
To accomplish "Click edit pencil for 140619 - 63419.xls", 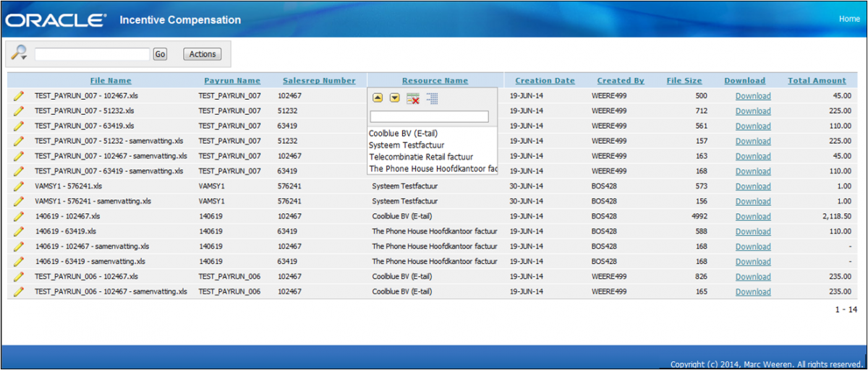I will pos(19,231).
